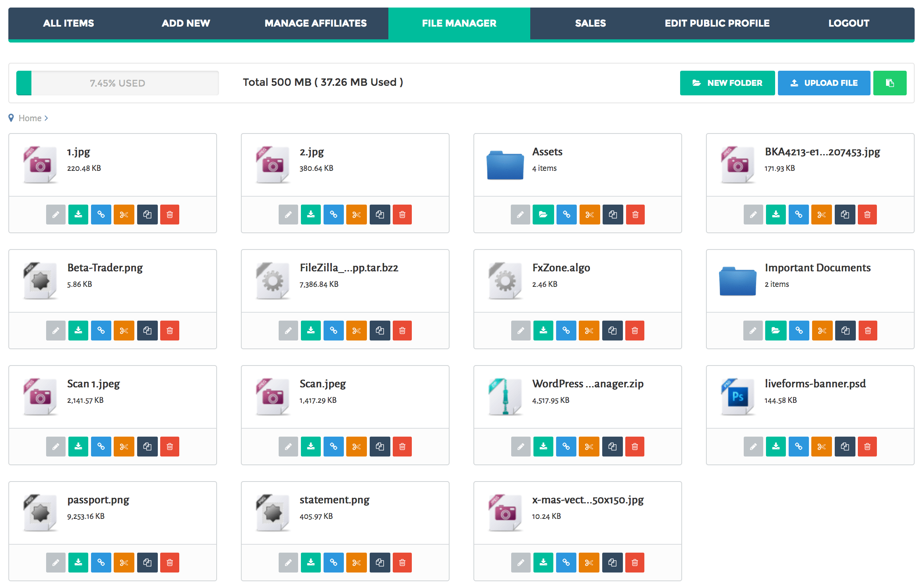Click the paste icon button
Screen dimensions: 923x588
click(890, 83)
